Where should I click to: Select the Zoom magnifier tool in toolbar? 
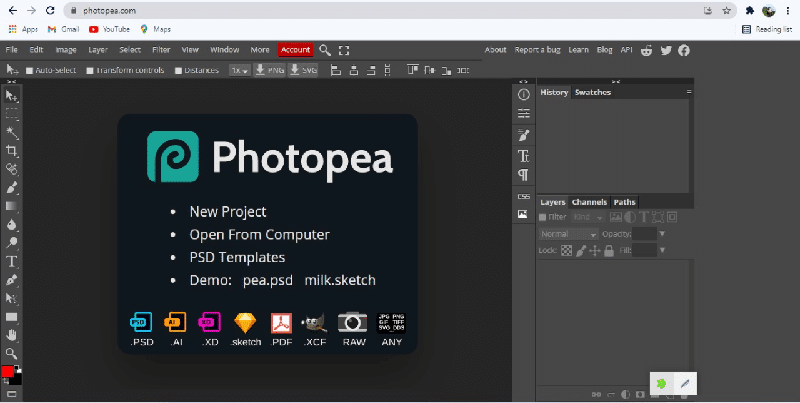[x=12, y=353]
